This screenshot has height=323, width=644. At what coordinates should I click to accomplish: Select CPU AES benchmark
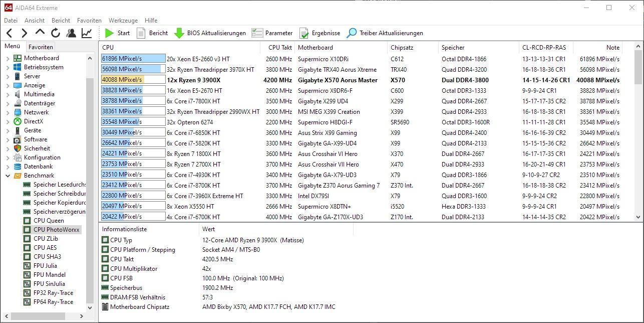point(45,248)
